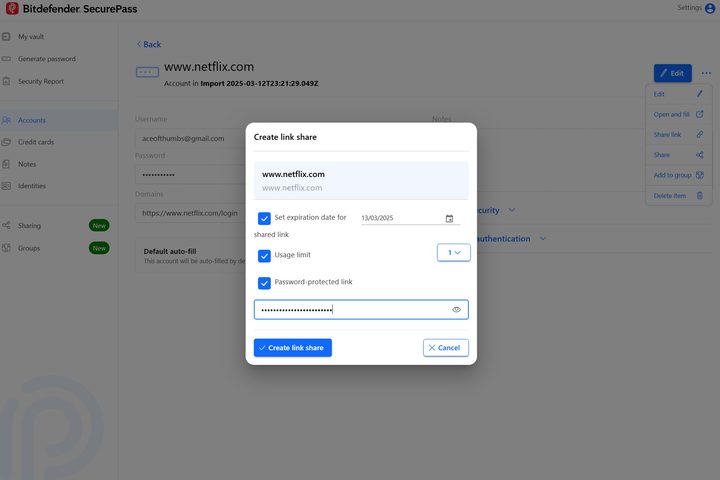The width and height of the screenshot is (720, 480).
Task: Click the Create link share button
Action: click(292, 348)
